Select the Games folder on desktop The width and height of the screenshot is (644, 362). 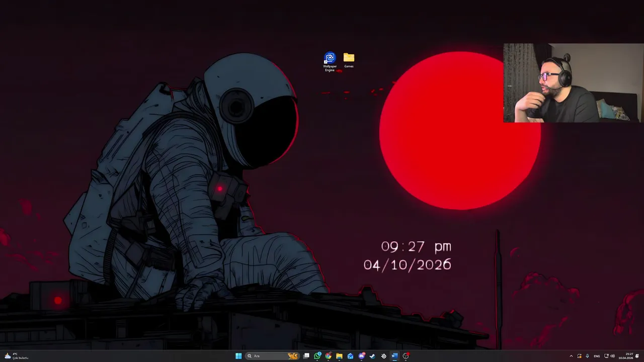(x=349, y=60)
